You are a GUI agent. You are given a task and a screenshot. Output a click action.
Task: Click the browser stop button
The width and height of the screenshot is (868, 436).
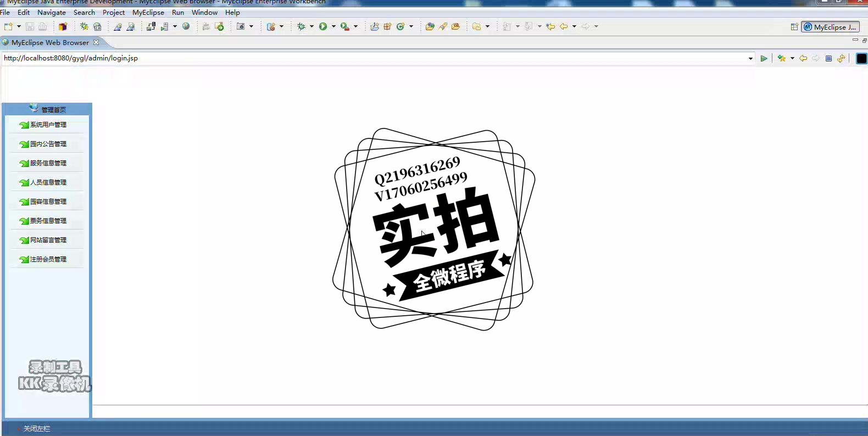pos(828,58)
